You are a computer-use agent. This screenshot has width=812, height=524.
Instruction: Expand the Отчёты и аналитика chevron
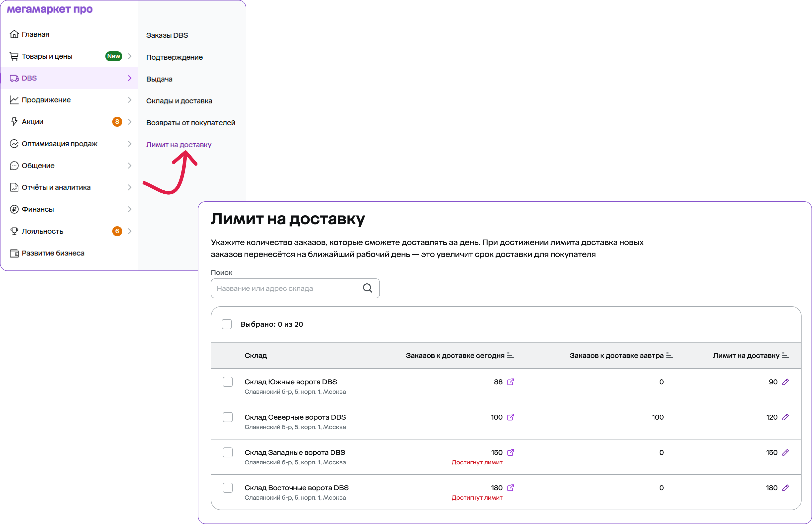(x=130, y=187)
